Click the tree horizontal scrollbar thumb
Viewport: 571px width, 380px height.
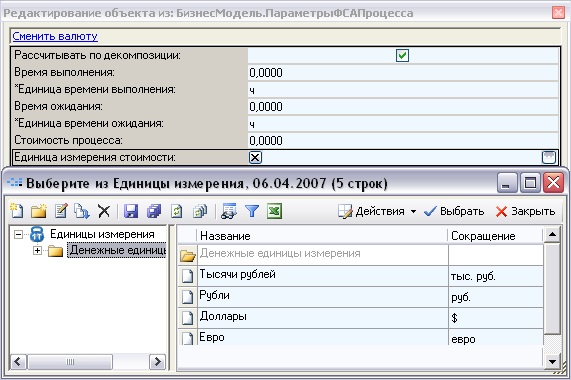70,361
